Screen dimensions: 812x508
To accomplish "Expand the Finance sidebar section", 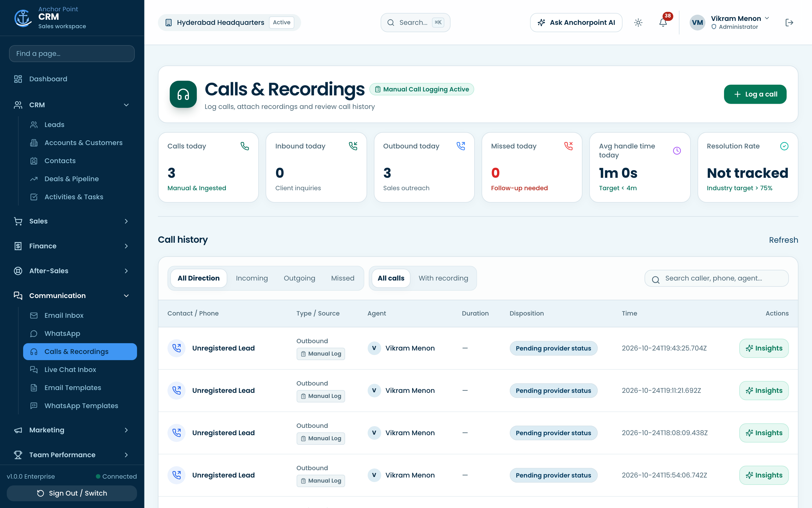I will pyautogui.click(x=72, y=246).
